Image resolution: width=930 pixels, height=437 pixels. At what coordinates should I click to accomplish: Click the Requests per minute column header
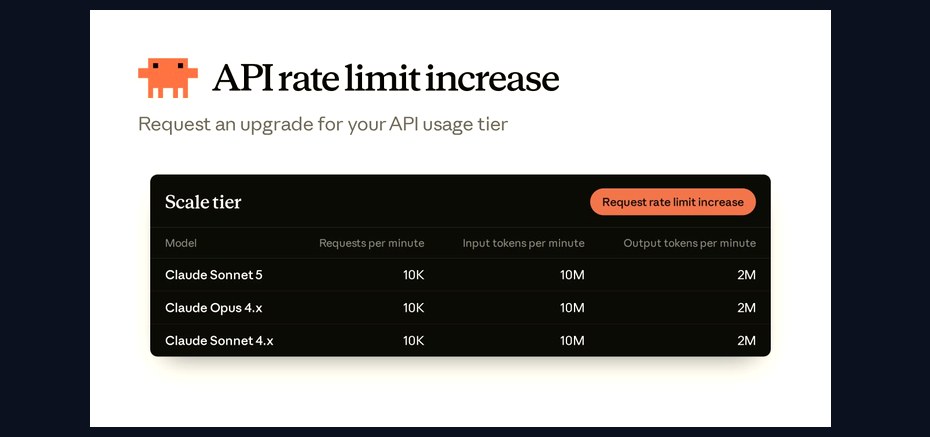coord(372,243)
